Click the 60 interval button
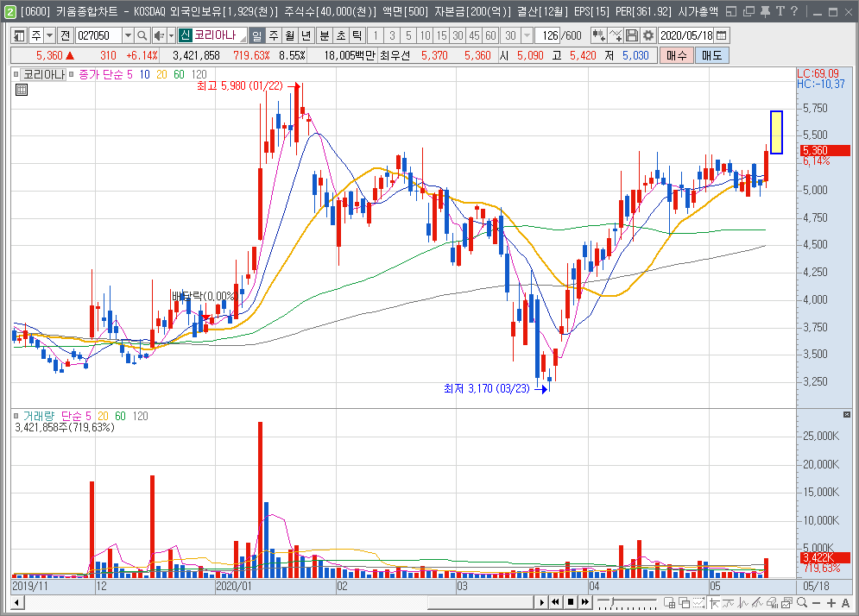The height and width of the screenshot is (616, 859). pyautogui.click(x=491, y=35)
